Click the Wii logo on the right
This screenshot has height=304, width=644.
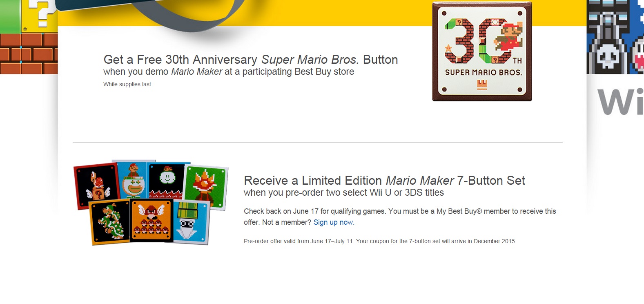620,101
